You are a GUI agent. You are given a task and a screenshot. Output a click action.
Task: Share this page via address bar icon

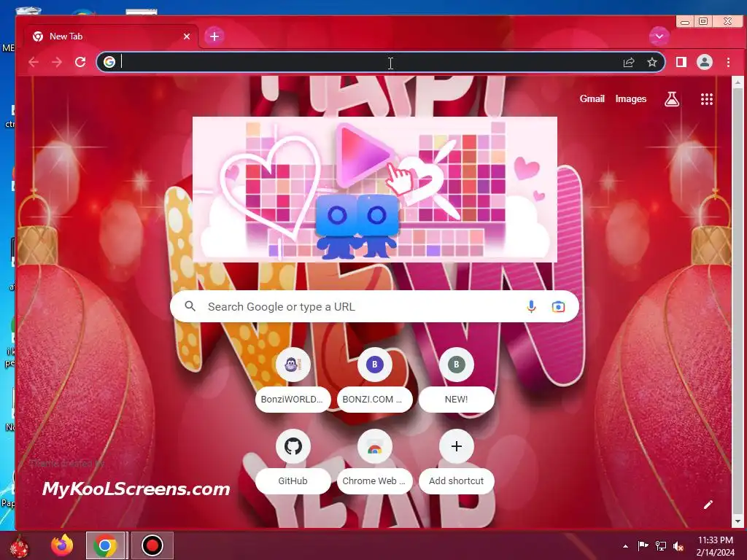[x=629, y=62]
